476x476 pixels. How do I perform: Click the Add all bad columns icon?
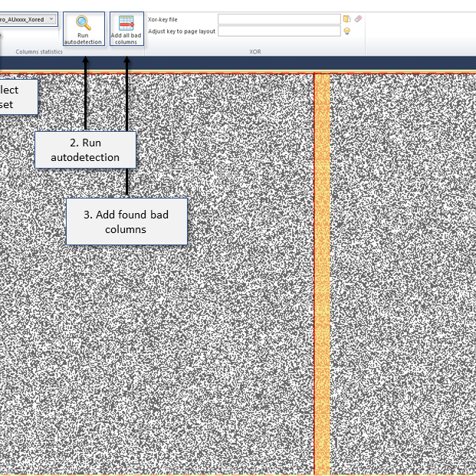pyautogui.click(x=125, y=23)
